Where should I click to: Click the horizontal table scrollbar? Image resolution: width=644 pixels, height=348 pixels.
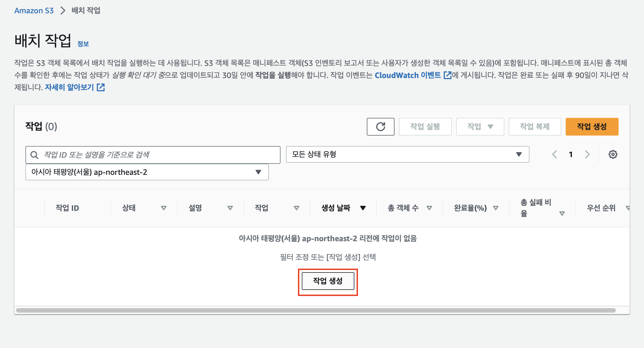(x=315, y=310)
